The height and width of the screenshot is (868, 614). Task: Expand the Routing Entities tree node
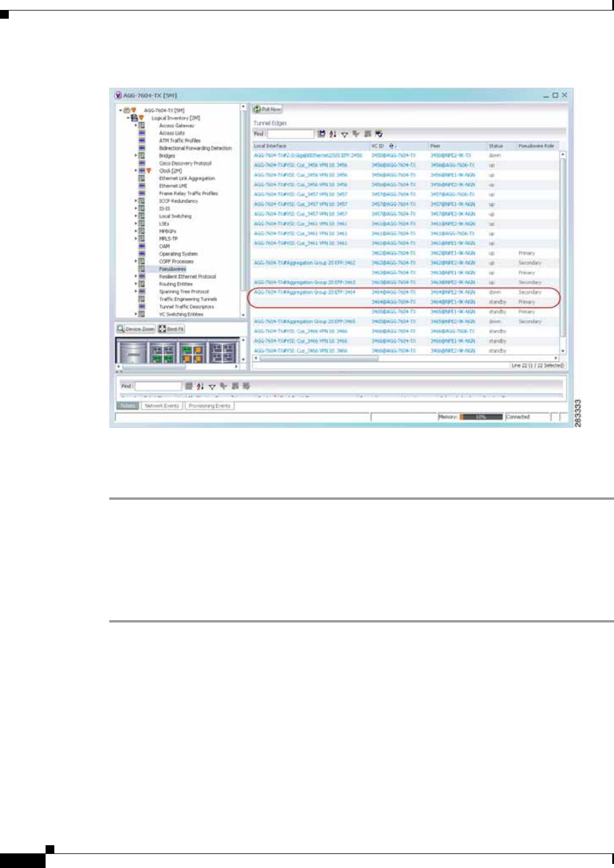(136, 284)
